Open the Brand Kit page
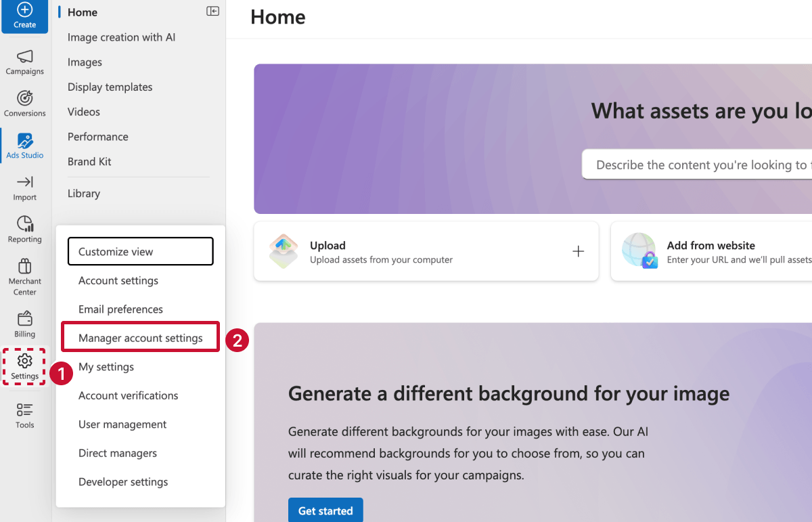Viewport: 812px width, 522px height. [89, 161]
